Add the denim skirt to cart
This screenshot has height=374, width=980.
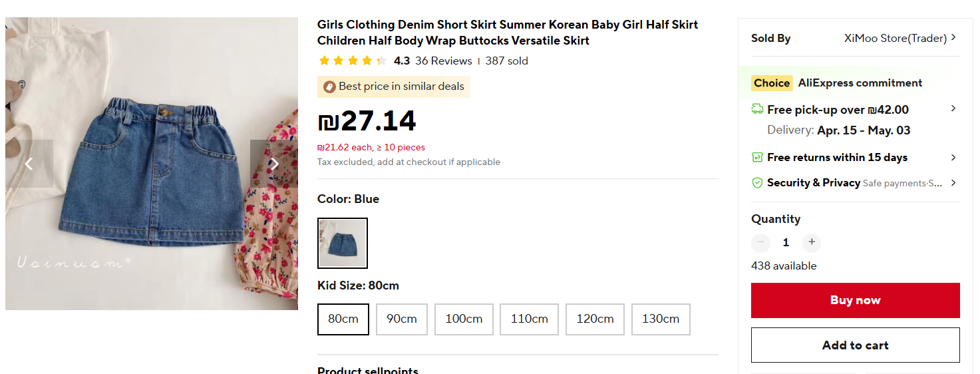[x=855, y=345]
